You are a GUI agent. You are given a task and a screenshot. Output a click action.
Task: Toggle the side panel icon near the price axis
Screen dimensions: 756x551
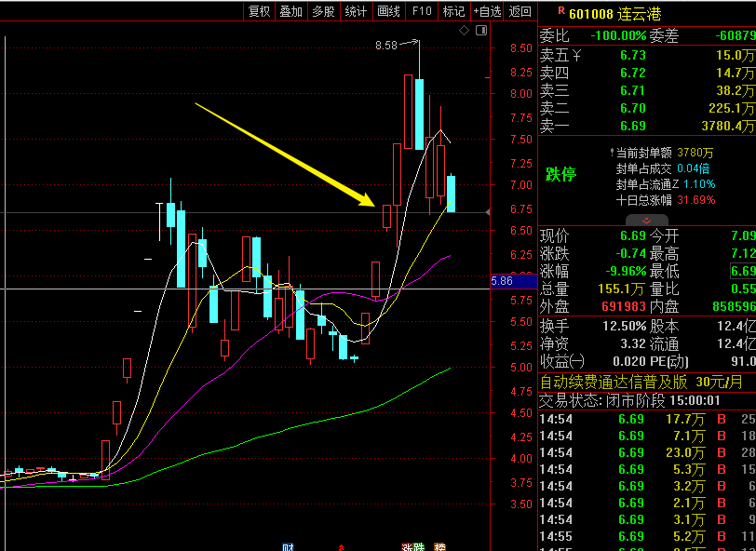pos(481,32)
